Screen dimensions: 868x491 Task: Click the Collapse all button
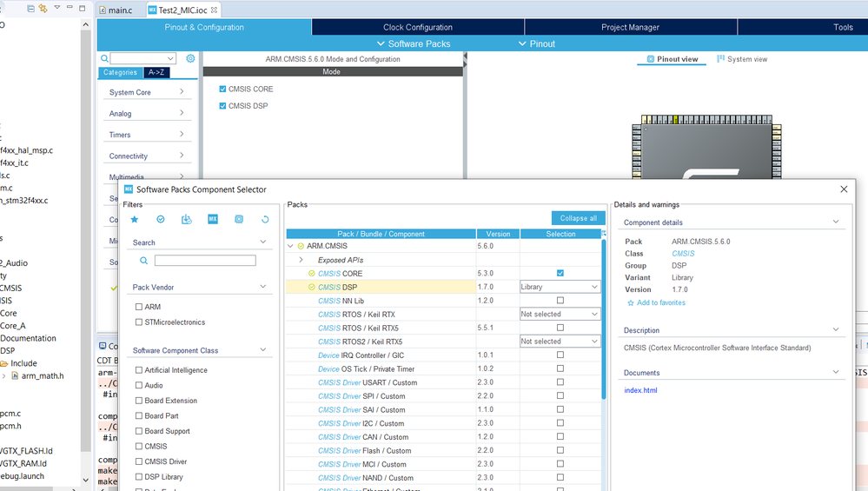coord(578,218)
